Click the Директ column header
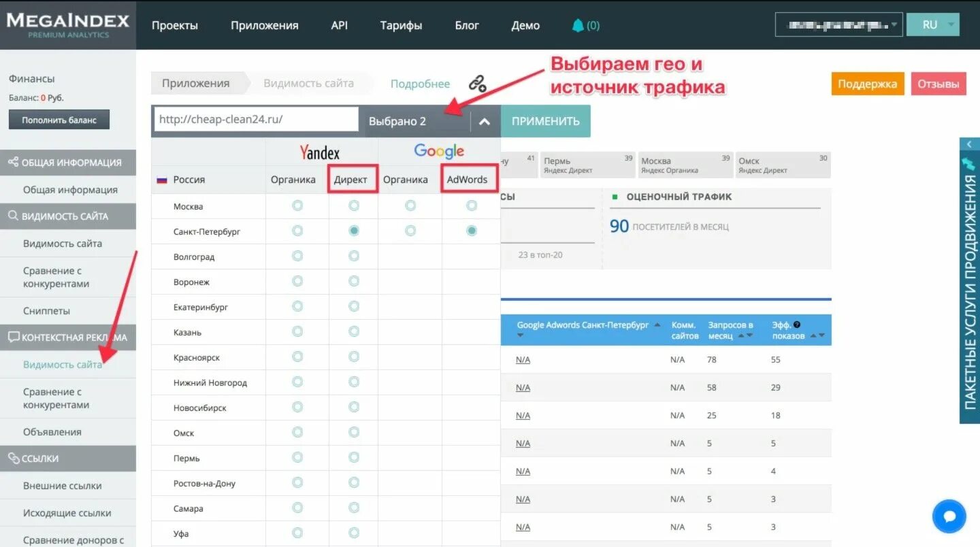The image size is (980, 547). tap(350, 180)
